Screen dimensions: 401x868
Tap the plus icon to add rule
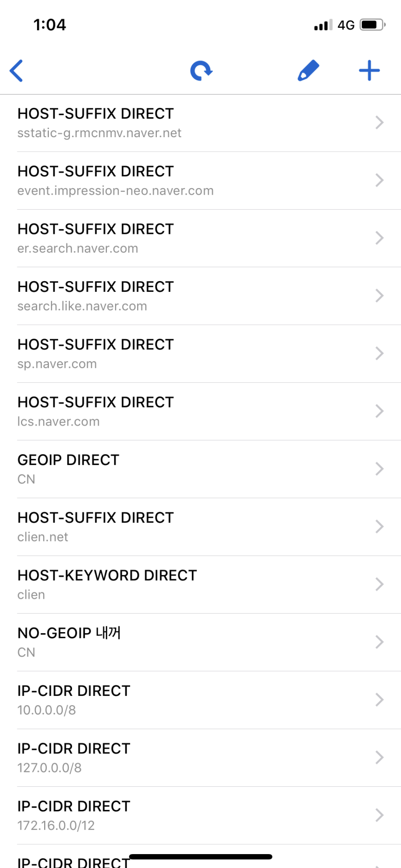[x=369, y=71]
